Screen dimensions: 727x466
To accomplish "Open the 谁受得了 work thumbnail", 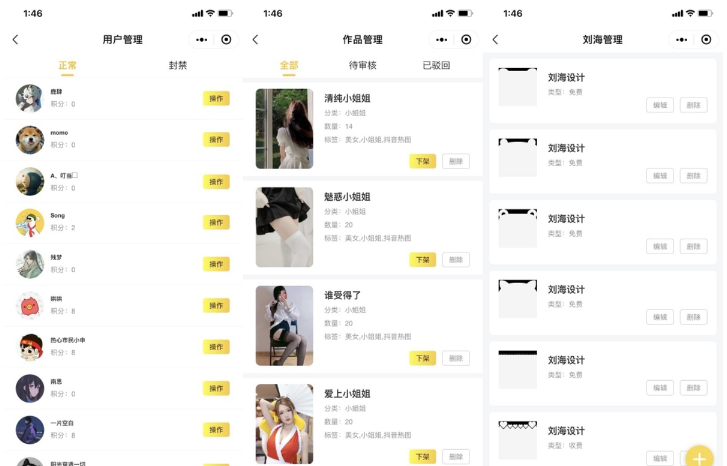I will [284, 326].
